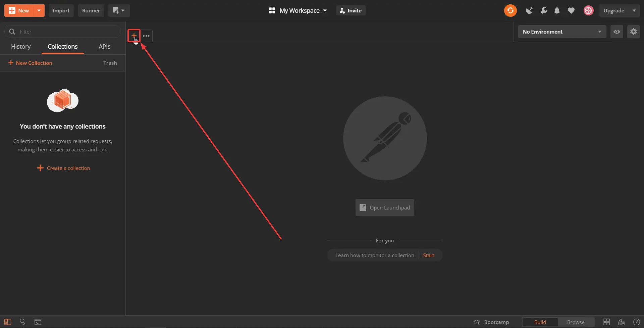Open the satellite capture requests icon
Image resolution: width=644 pixels, height=328 pixels.
(529, 10)
